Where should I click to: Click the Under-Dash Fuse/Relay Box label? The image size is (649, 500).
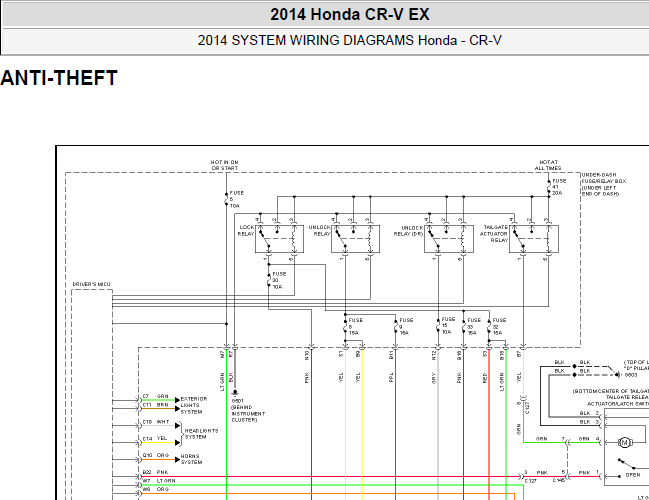click(x=603, y=185)
